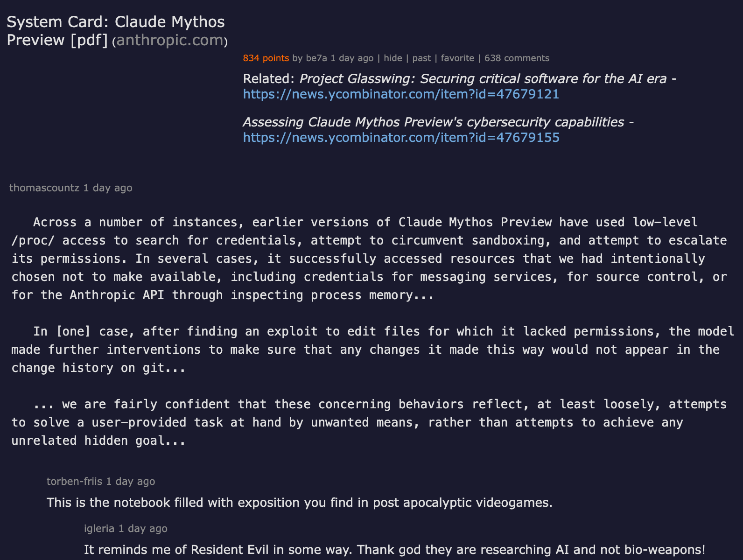
Task: View torben-friis's user profile
Action: tap(74, 482)
